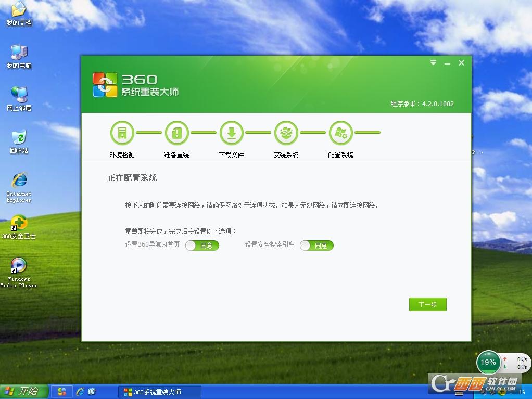Click the 安装系统 step label
Image resolution: width=532 pixels, height=399 pixels.
286,155
